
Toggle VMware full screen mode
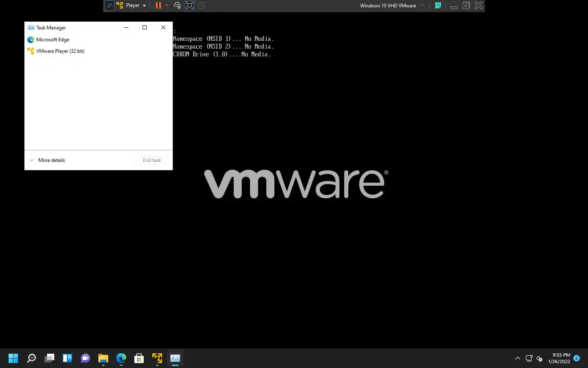tap(189, 5)
